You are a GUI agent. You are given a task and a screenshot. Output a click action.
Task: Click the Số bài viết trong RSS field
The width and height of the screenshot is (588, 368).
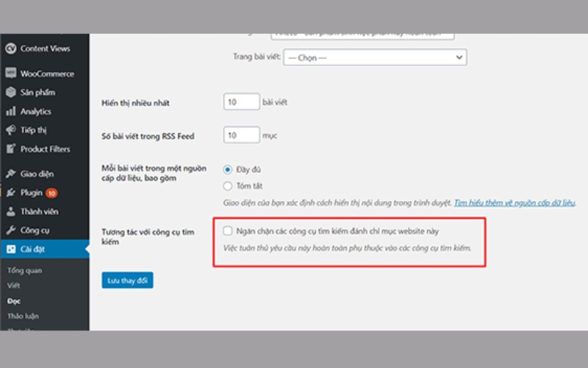coord(241,135)
